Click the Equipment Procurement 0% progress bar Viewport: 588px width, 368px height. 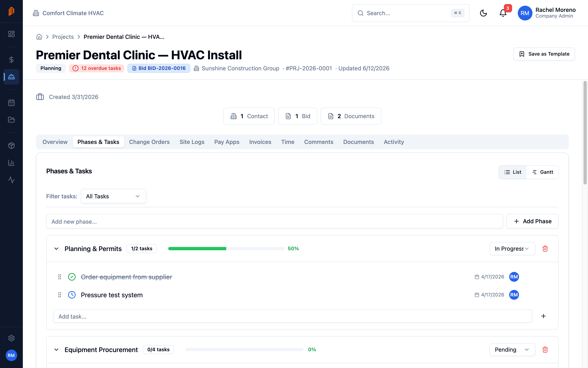pos(244,350)
